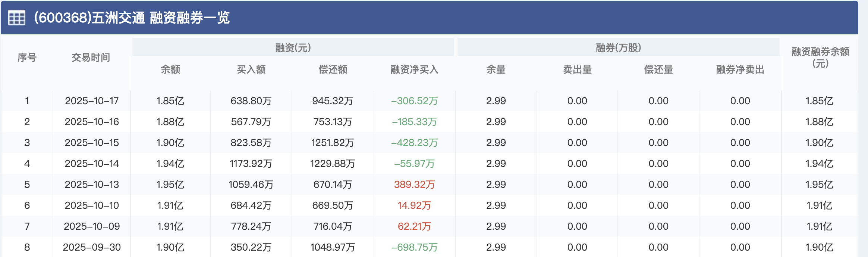
Task: Click the 融资融券余额(元) column header
Action: click(x=820, y=57)
